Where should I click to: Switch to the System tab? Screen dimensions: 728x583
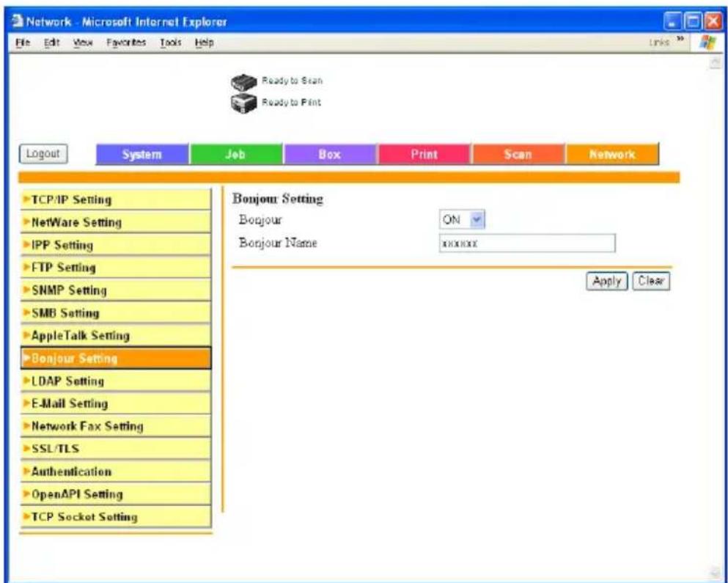(142, 154)
